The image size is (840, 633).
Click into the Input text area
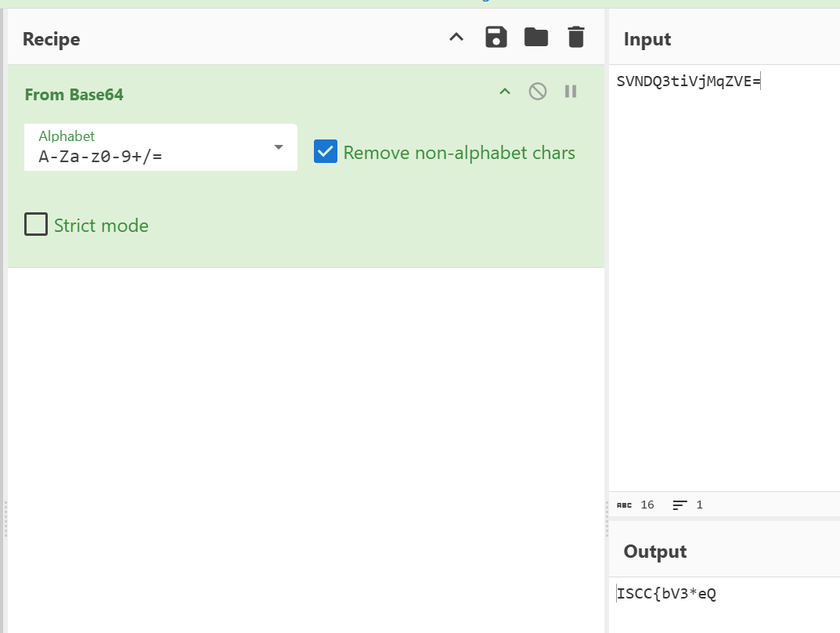(724, 274)
